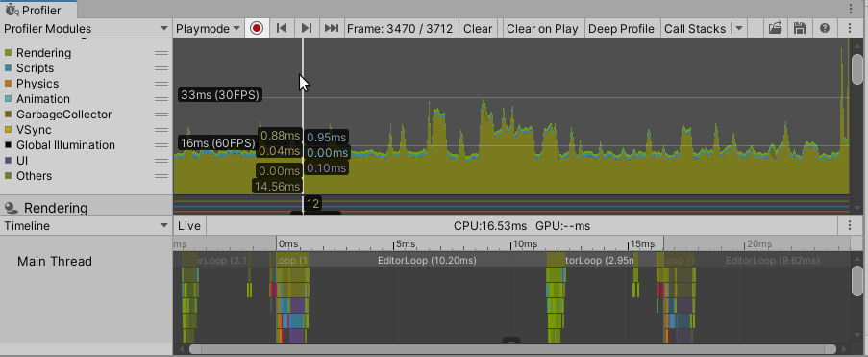Toggle Animation category color swatch
The width and height of the screenshot is (868, 357).
[8, 99]
